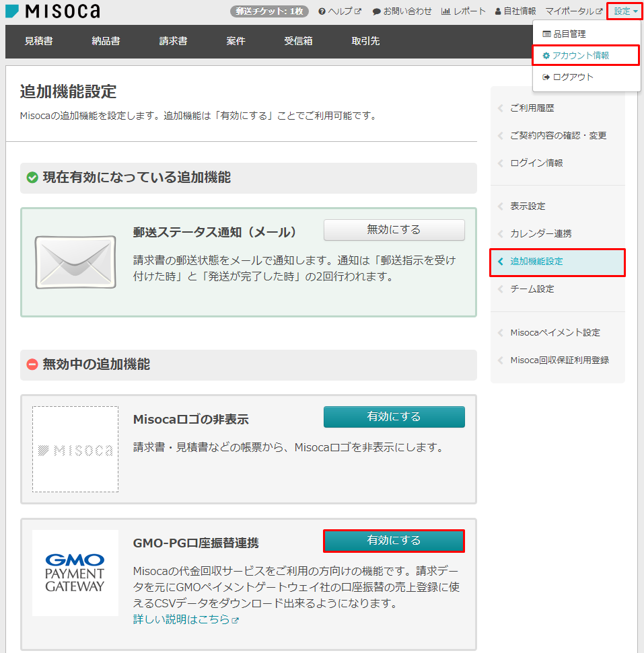This screenshot has width=644, height=653.
Task: Click the ヘルプ link in the header
Action: pos(340,11)
